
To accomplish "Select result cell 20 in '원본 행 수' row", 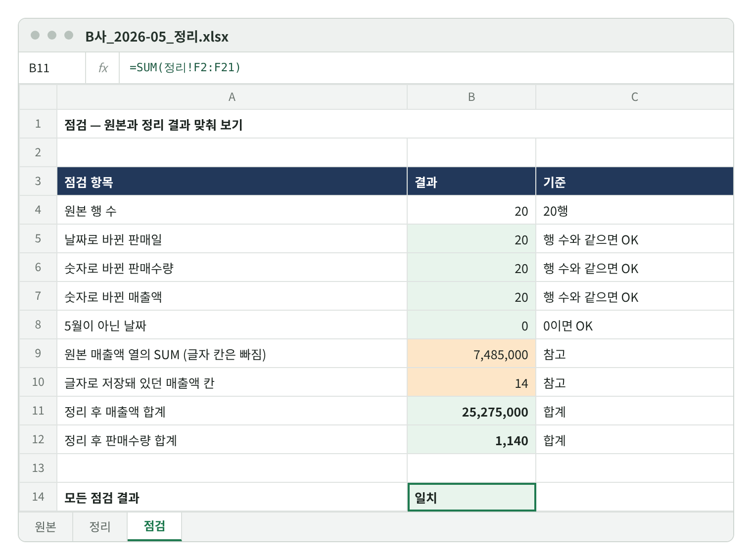I will pos(471,210).
